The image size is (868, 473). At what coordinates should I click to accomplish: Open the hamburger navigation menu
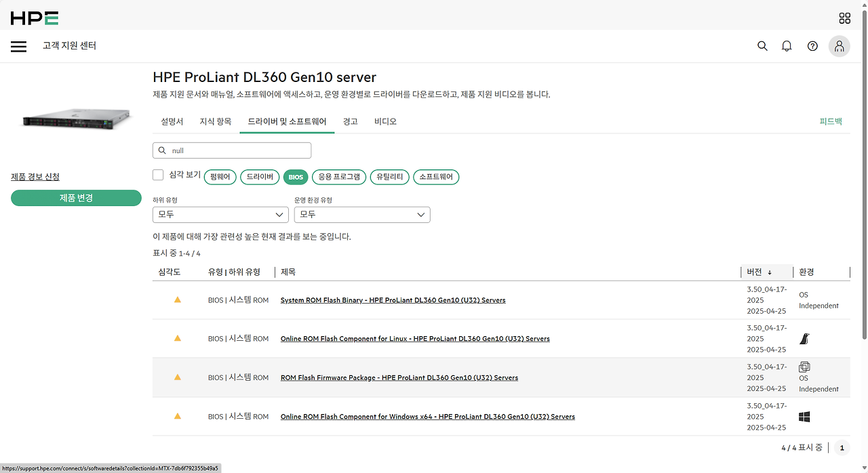(x=18, y=46)
